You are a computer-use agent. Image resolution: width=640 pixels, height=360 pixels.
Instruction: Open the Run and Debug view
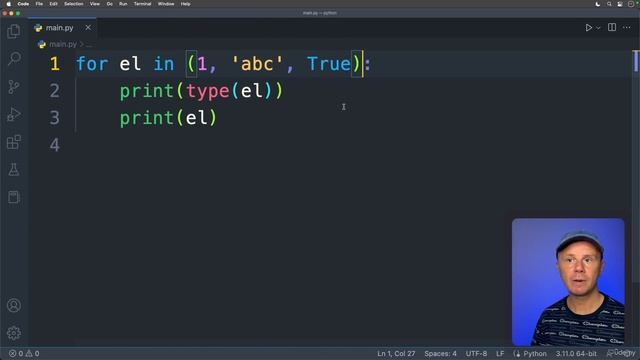click(x=14, y=114)
